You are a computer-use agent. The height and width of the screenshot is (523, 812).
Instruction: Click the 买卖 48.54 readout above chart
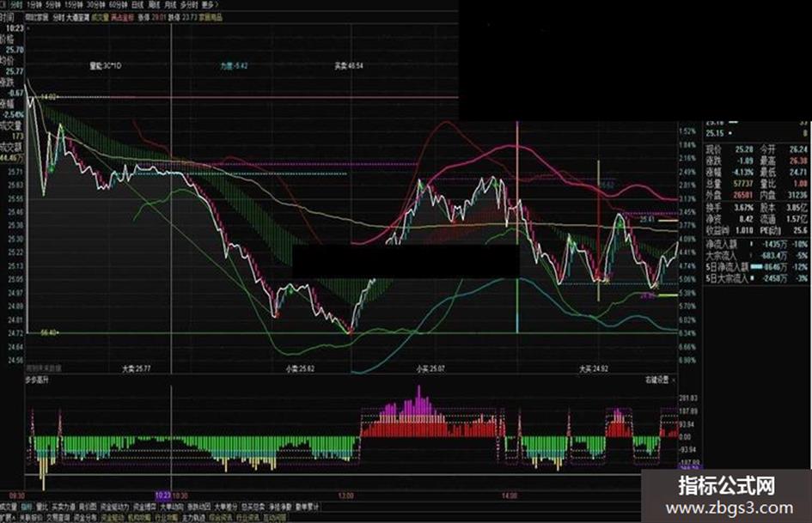point(349,66)
